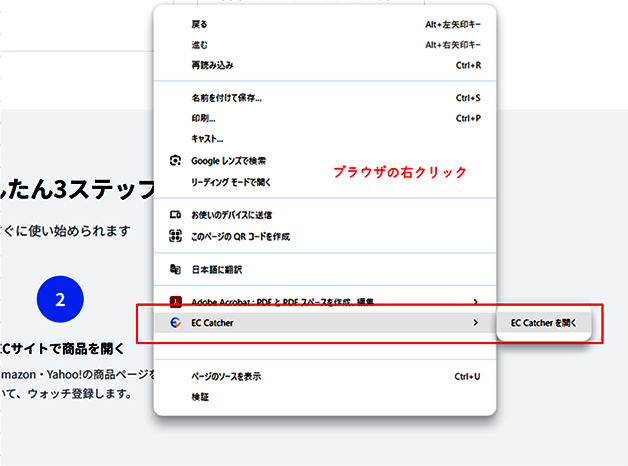
Task: Click the QR code icon
Action: (175, 236)
